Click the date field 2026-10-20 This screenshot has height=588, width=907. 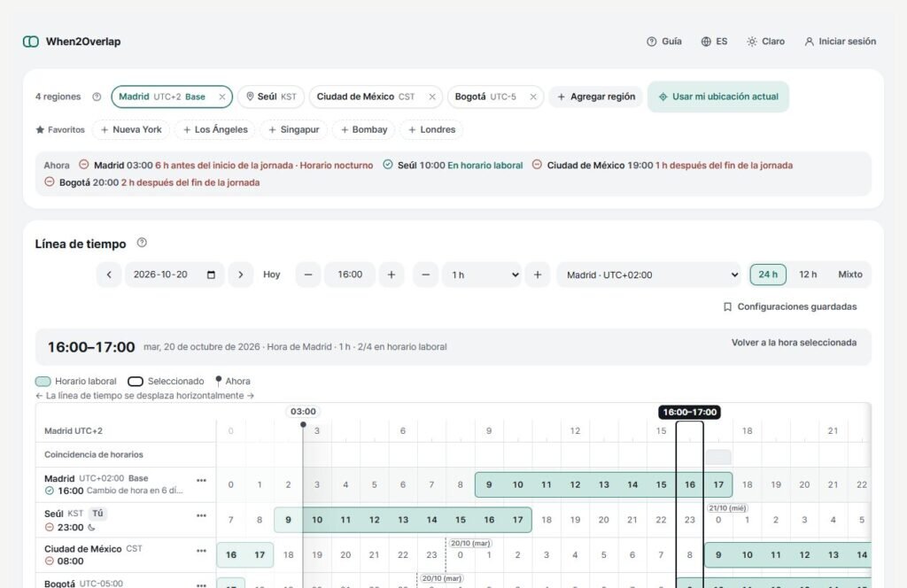(174, 275)
